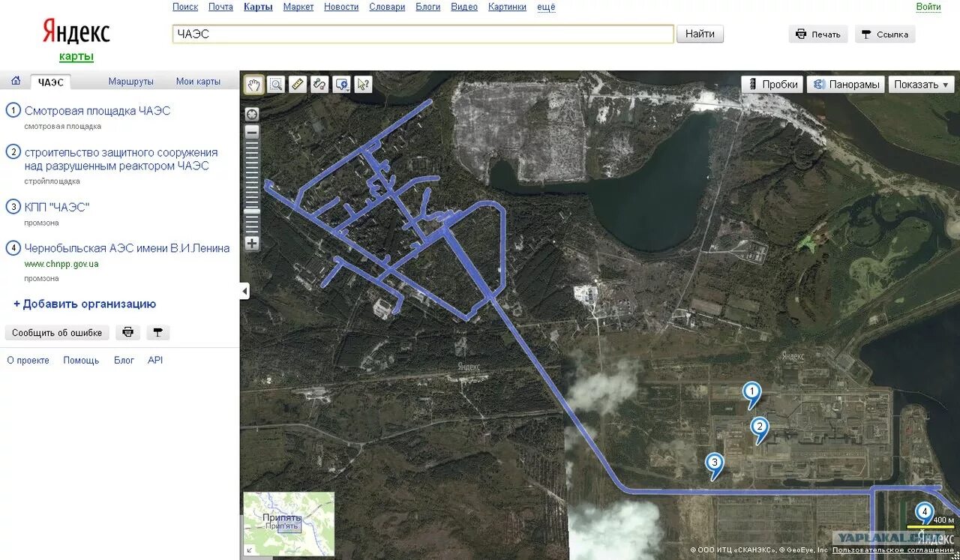Open result строительство защитного сооружения
Screen dimensions: 960x560
[x=121, y=159]
